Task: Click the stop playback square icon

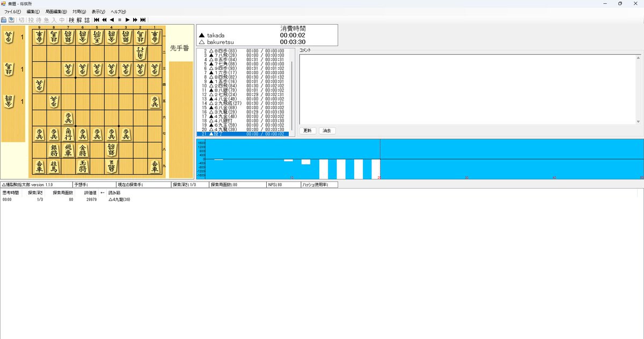Action: point(120,20)
